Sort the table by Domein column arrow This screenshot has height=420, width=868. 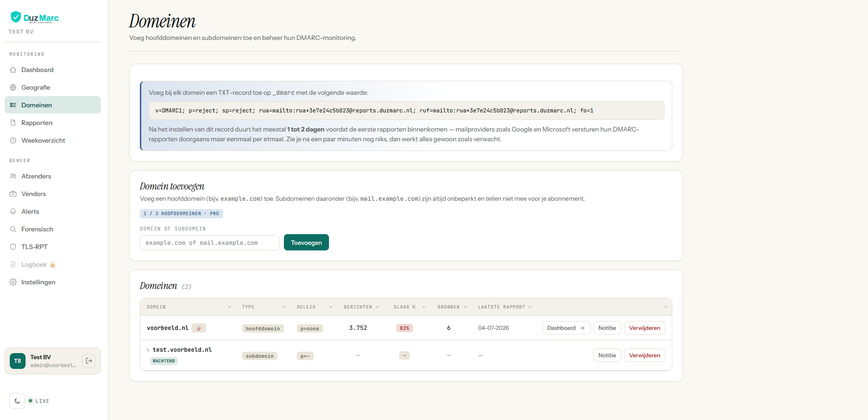[230, 307]
